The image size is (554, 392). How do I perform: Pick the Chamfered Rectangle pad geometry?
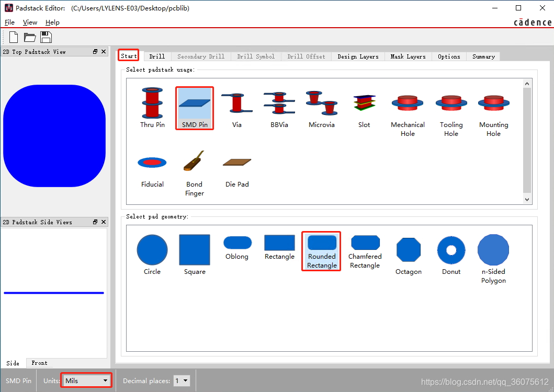(x=365, y=250)
